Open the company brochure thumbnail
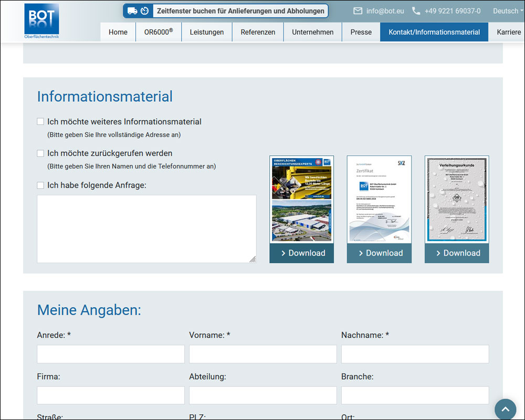This screenshot has width=525, height=420. (301, 199)
